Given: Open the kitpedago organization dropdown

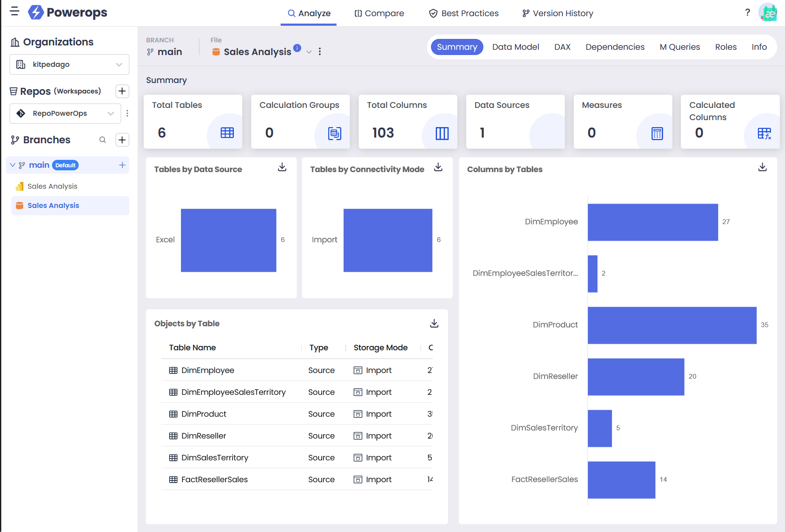Looking at the screenshot, I should tap(69, 65).
